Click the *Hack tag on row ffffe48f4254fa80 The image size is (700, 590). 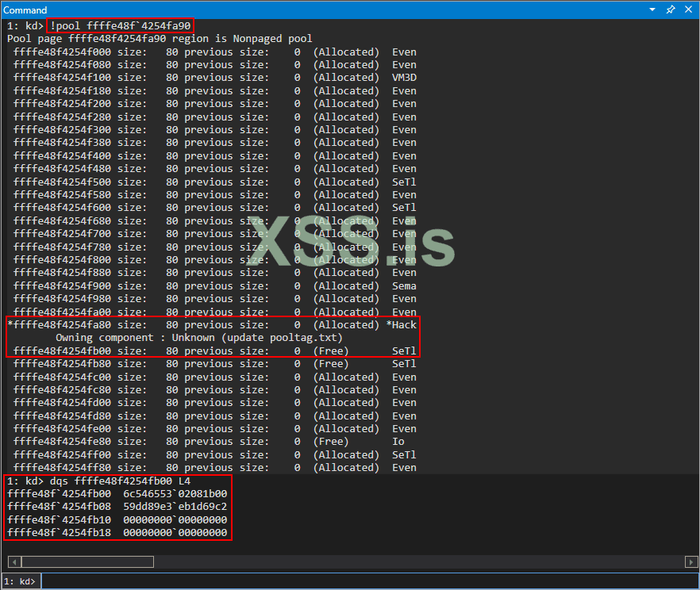click(x=402, y=324)
